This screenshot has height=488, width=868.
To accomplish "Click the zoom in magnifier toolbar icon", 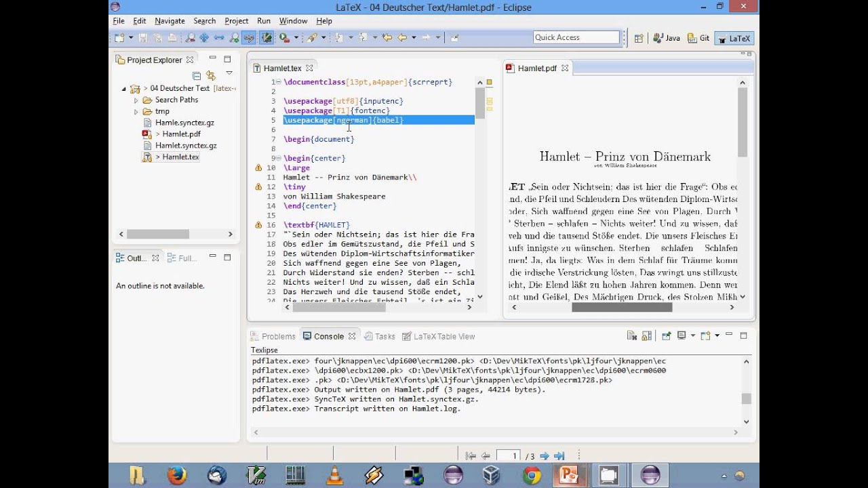I will 234,38.
